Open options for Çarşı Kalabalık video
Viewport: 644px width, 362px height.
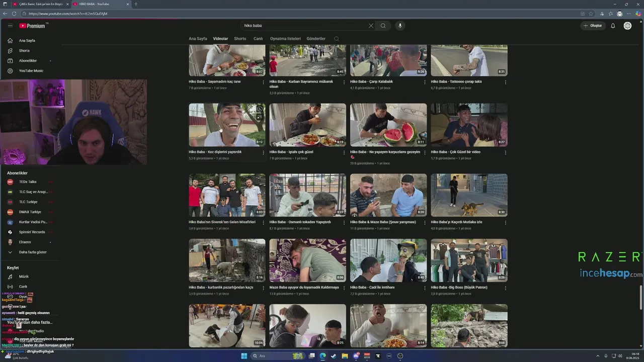tap(425, 82)
